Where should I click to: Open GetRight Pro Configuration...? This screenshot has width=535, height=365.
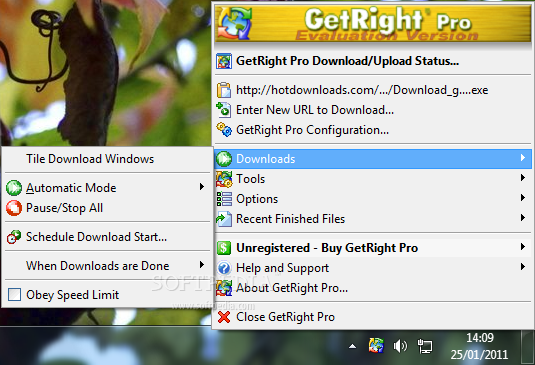(373, 130)
